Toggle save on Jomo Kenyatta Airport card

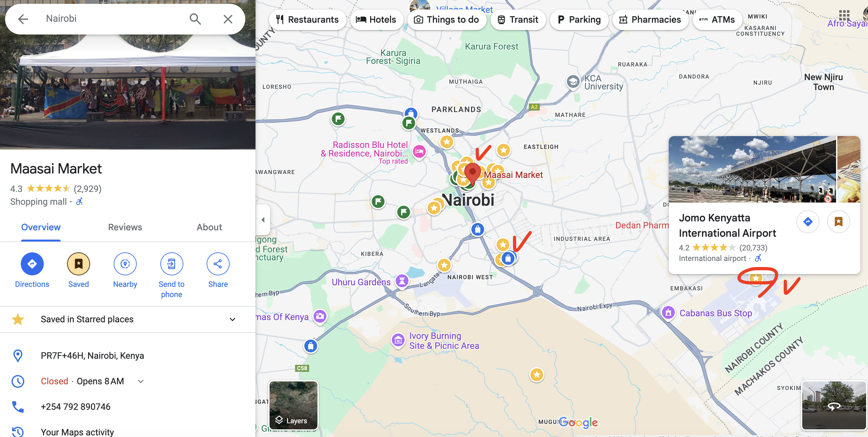coord(838,221)
